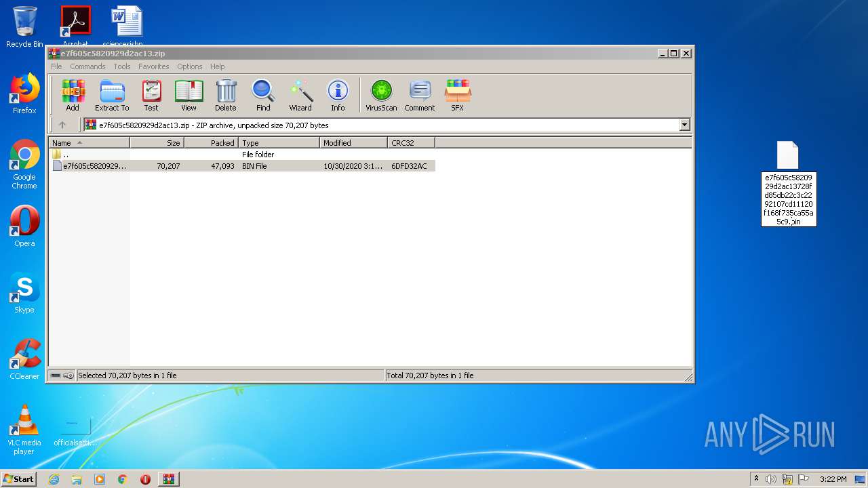
Task: Click the Windows Explorer taskbar icon
Action: (77, 479)
